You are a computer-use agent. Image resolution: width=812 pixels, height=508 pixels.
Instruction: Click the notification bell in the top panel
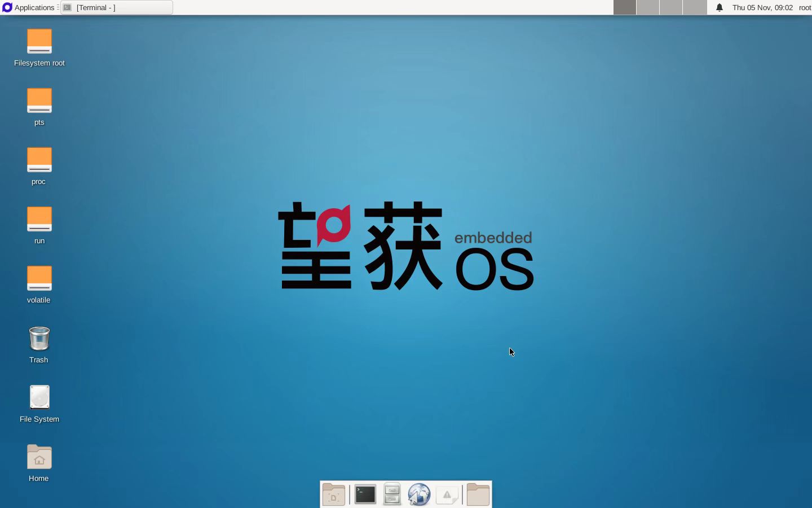(719, 7)
